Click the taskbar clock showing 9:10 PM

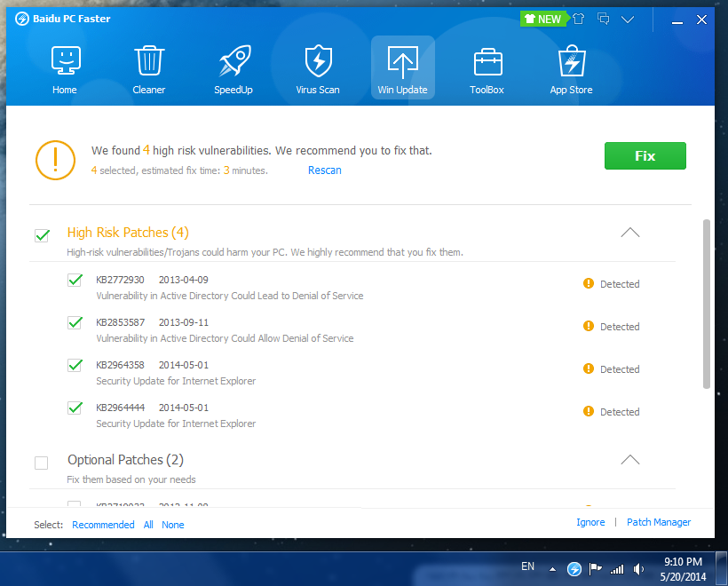(683, 569)
